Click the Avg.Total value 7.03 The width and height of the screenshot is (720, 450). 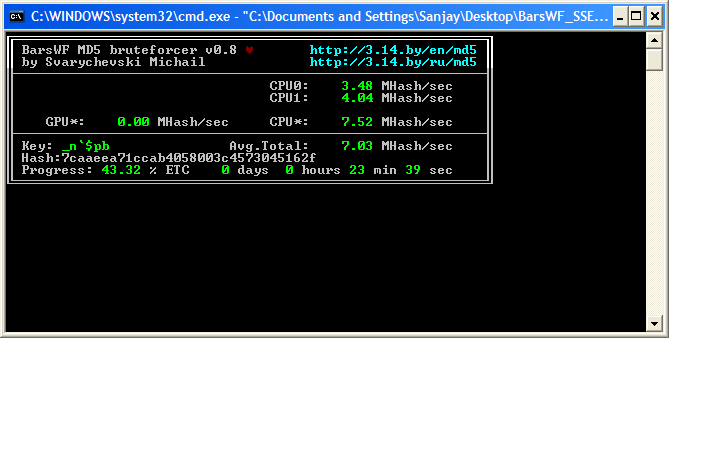(357, 146)
